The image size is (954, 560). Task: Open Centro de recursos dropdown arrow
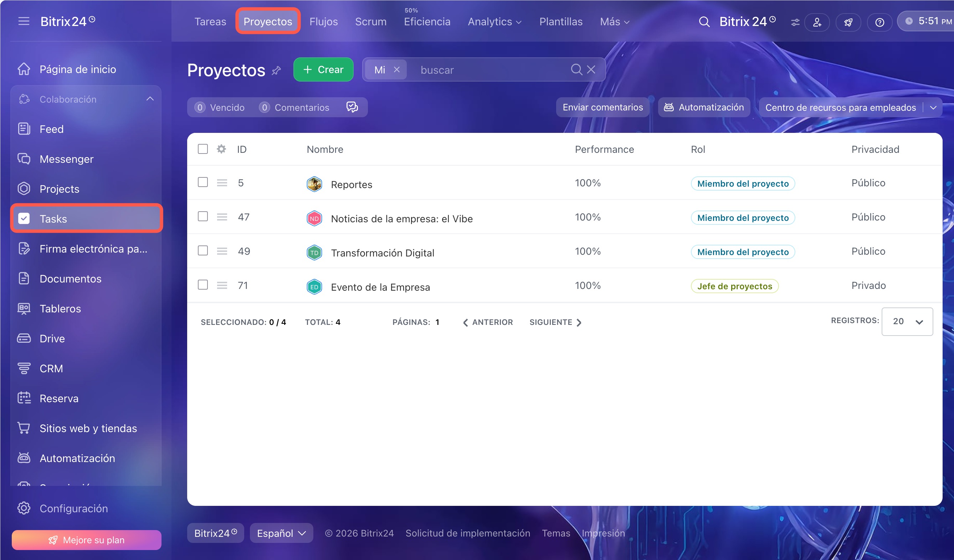tap(933, 108)
